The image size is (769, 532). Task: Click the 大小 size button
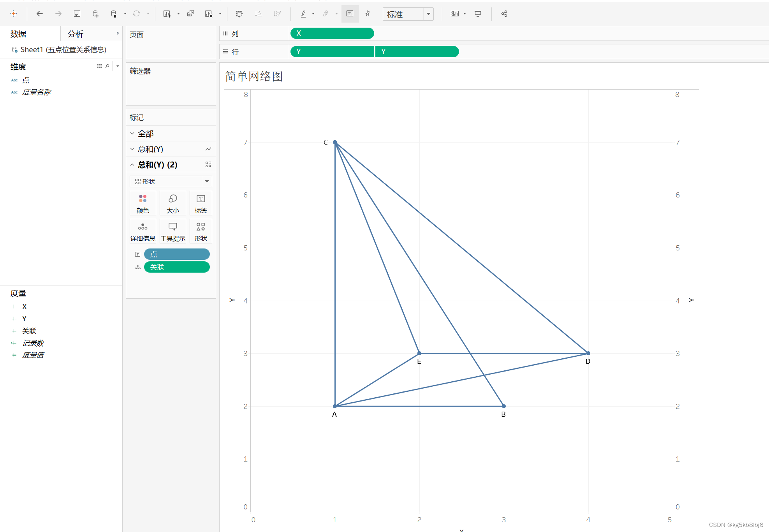click(x=173, y=203)
